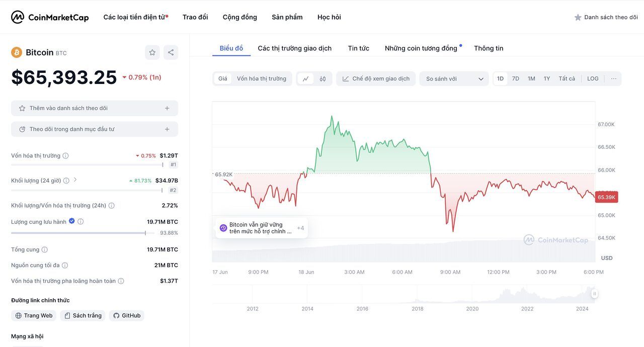Open the Trang Web official link

34,316
